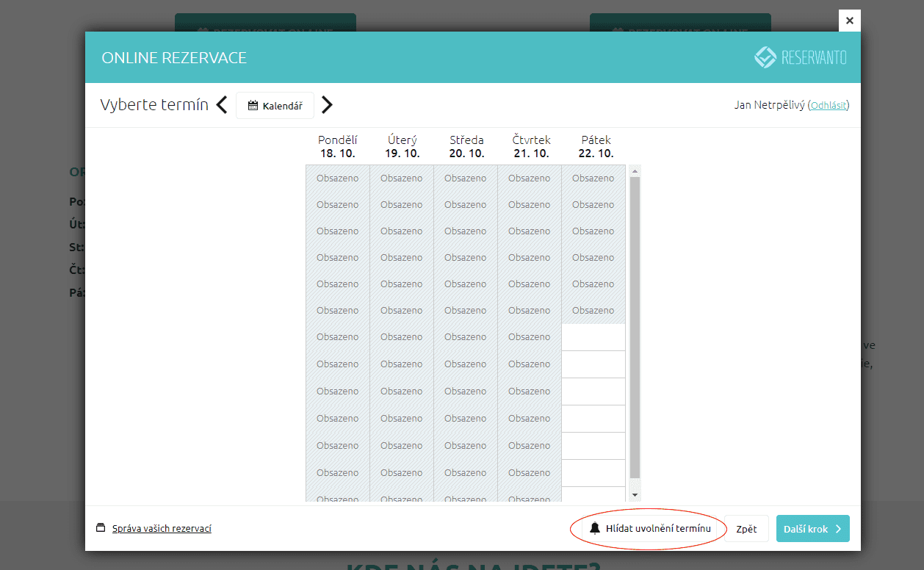This screenshot has height=570, width=924.
Task: Click the timetable vertical scrollbar thumb
Action: click(635, 327)
